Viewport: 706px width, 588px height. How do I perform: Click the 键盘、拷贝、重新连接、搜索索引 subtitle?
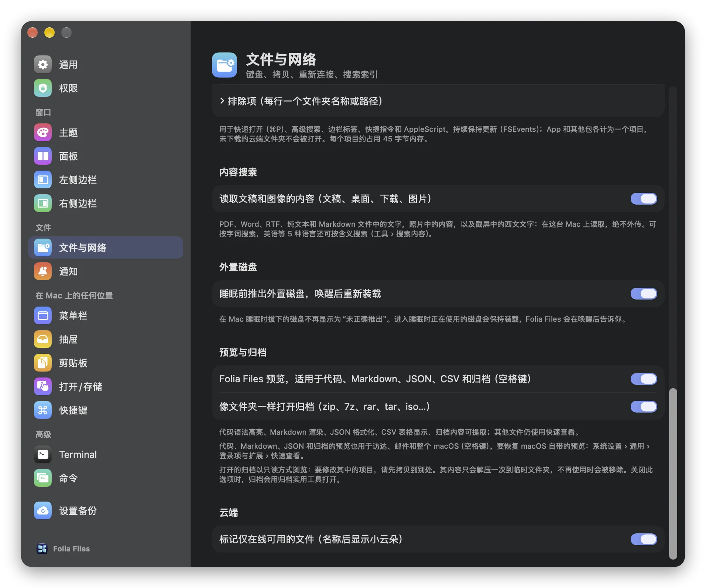click(312, 75)
